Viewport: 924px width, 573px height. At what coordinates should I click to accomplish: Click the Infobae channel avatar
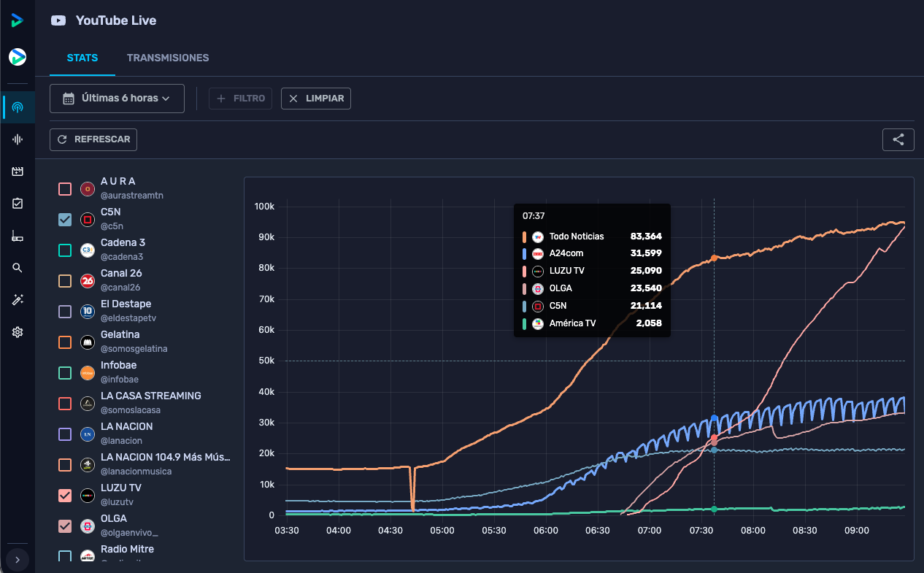[88, 373]
